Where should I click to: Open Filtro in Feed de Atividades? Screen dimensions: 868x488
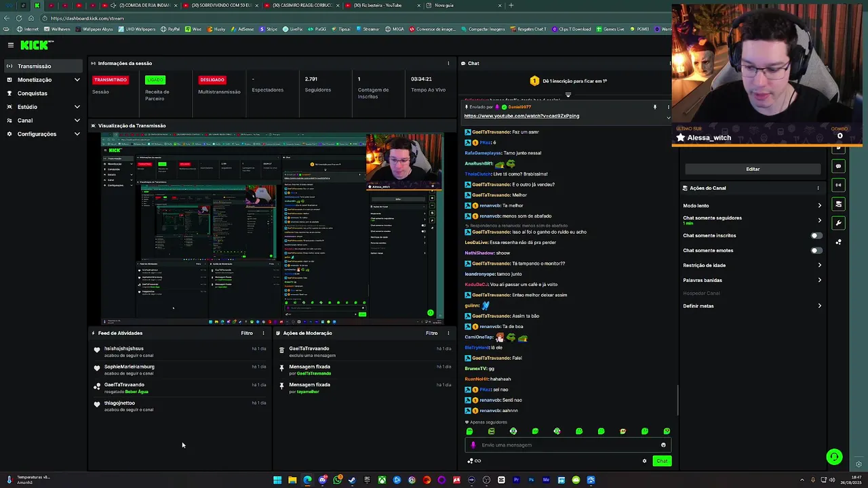point(247,333)
